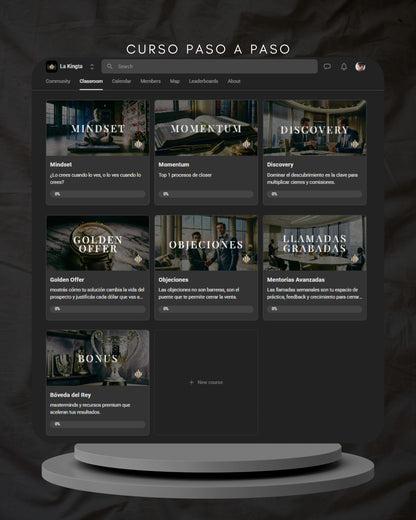The image size is (416, 520).
Task: Switch to the Calendar tab
Action: (121, 81)
